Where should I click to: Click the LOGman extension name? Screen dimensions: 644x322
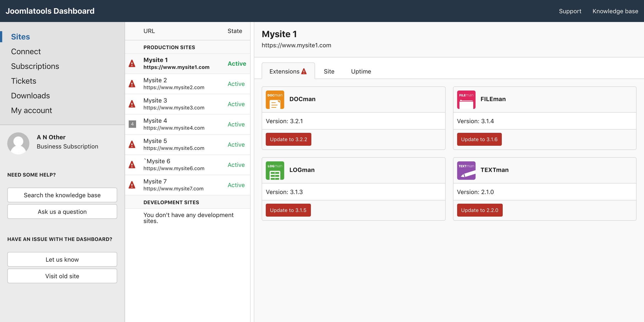(302, 170)
